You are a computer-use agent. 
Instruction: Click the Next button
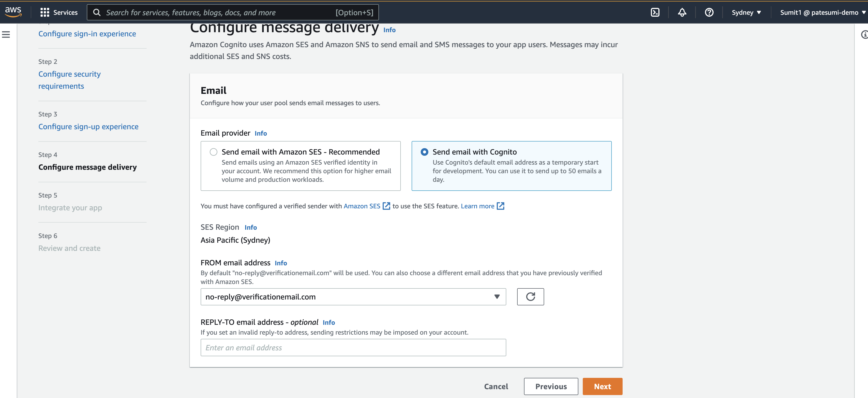(602, 386)
